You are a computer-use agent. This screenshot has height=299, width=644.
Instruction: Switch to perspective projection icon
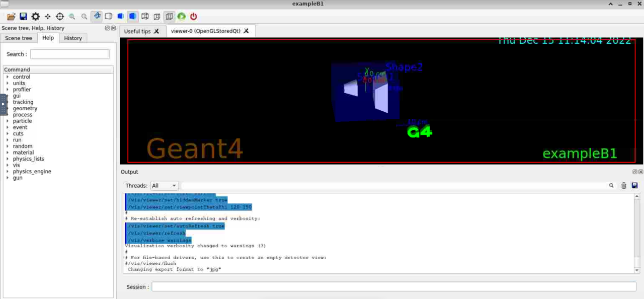(x=157, y=17)
